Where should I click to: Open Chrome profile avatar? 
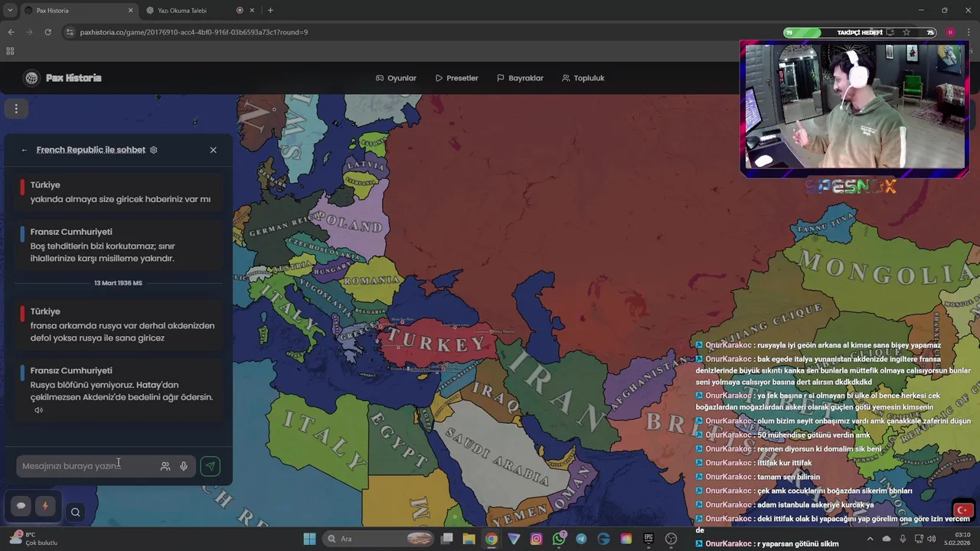point(950,32)
